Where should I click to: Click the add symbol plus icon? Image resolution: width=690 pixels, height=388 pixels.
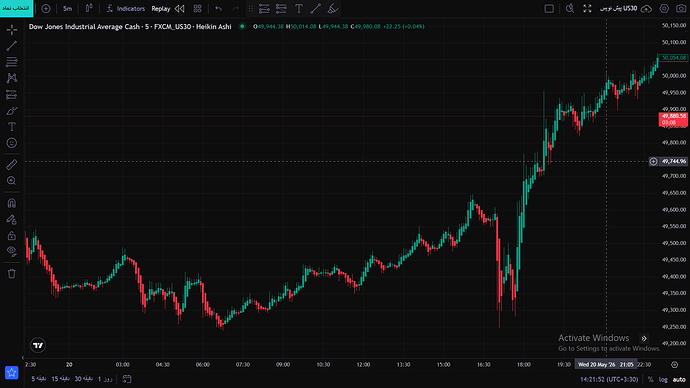pos(46,9)
